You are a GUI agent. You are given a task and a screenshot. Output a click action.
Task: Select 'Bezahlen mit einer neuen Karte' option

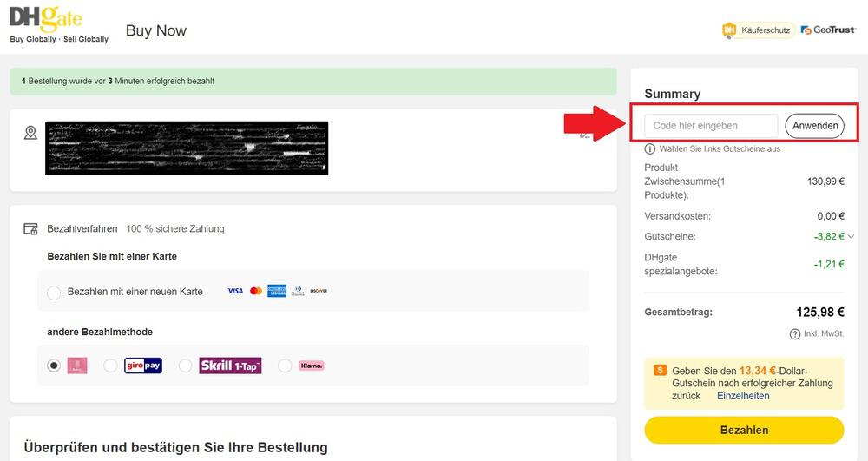click(54, 293)
